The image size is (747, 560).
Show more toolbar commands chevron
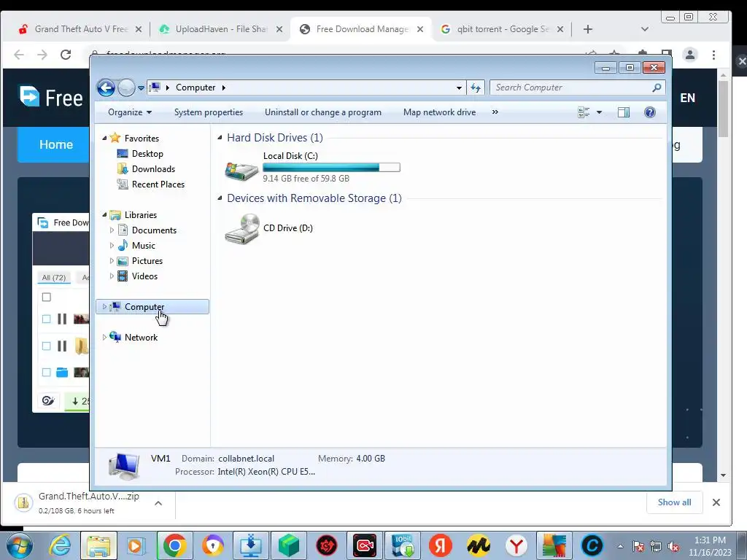tap(495, 112)
